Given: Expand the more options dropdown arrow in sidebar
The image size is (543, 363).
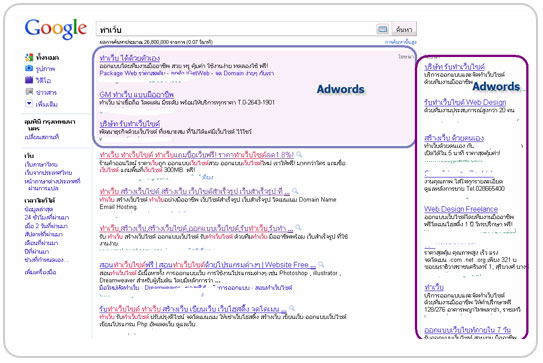Looking at the screenshot, I should [29, 103].
